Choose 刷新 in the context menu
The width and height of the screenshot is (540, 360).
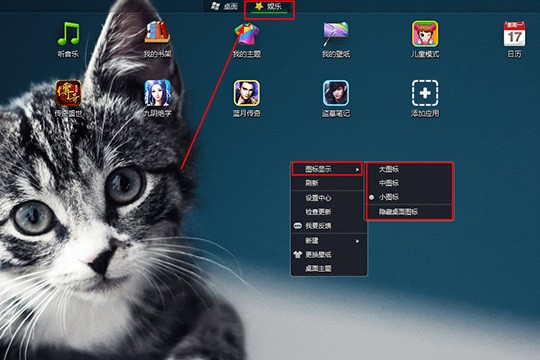pyautogui.click(x=328, y=183)
